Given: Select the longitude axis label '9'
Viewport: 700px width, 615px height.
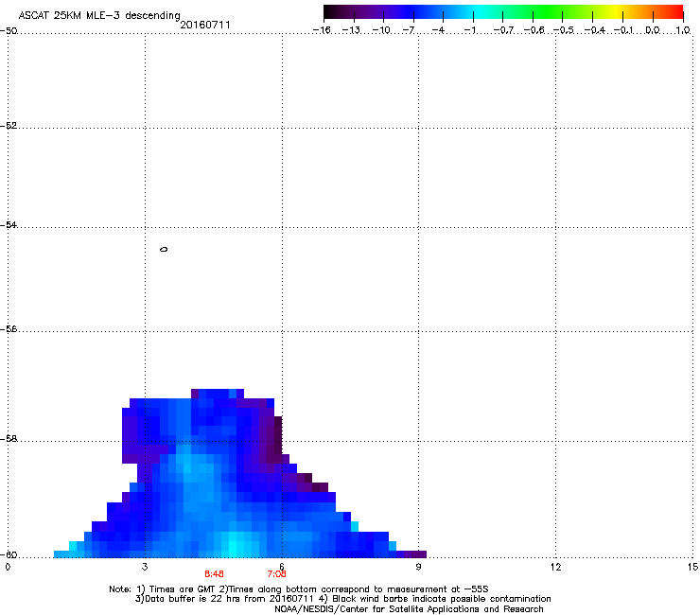Looking at the screenshot, I should (418, 567).
